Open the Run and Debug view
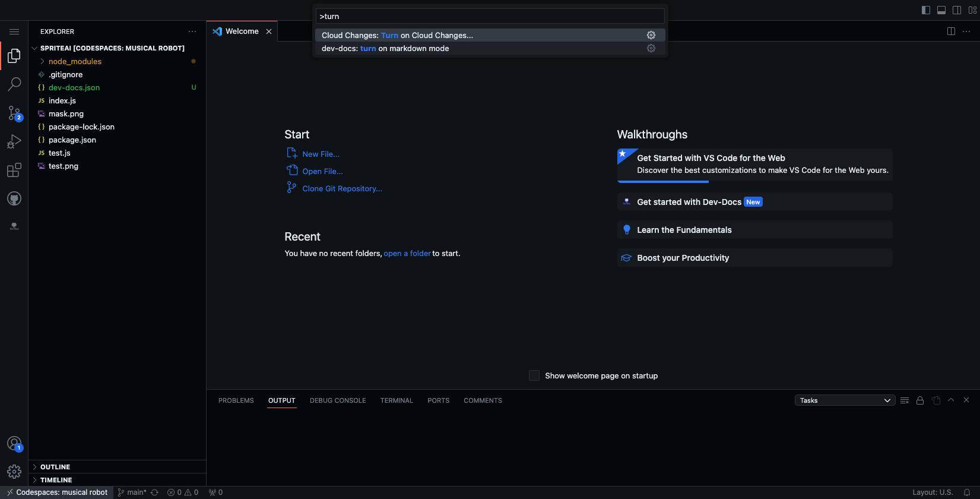The image size is (980, 499). pyautogui.click(x=14, y=141)
